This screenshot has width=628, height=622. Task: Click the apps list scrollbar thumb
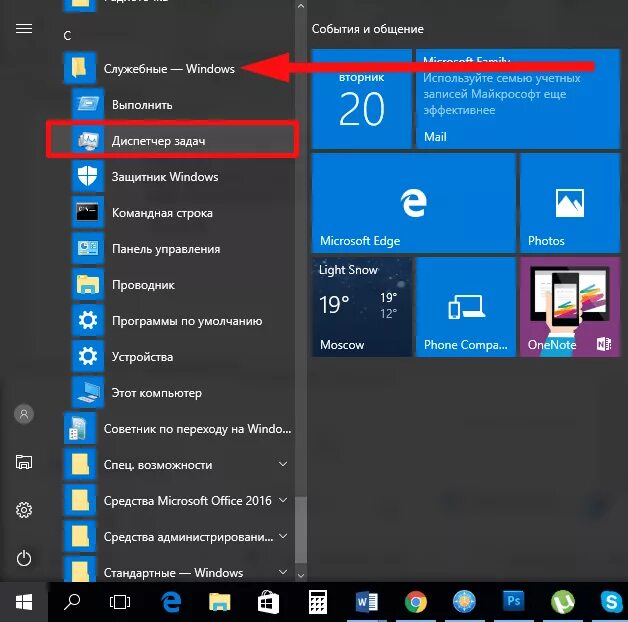(301, 530)
